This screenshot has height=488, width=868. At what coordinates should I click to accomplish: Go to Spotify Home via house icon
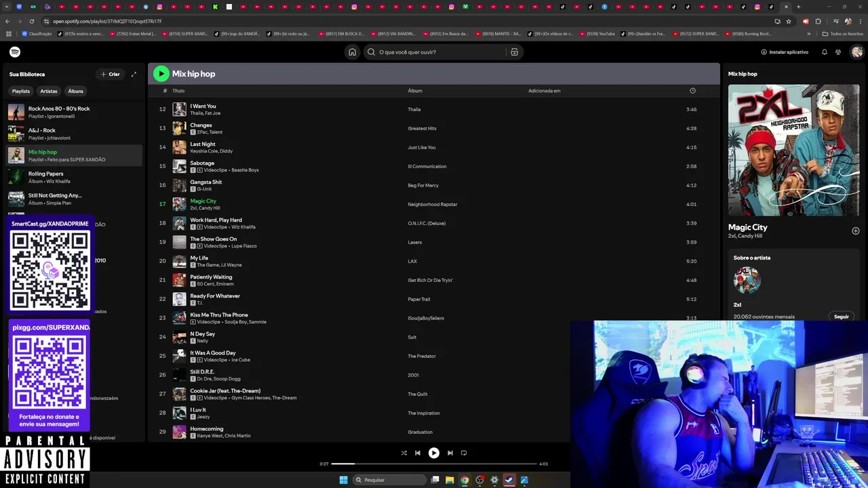[x=352, y=52]
